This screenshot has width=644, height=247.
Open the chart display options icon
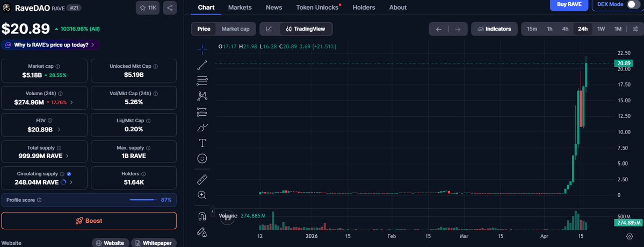[x=635, y=29]
